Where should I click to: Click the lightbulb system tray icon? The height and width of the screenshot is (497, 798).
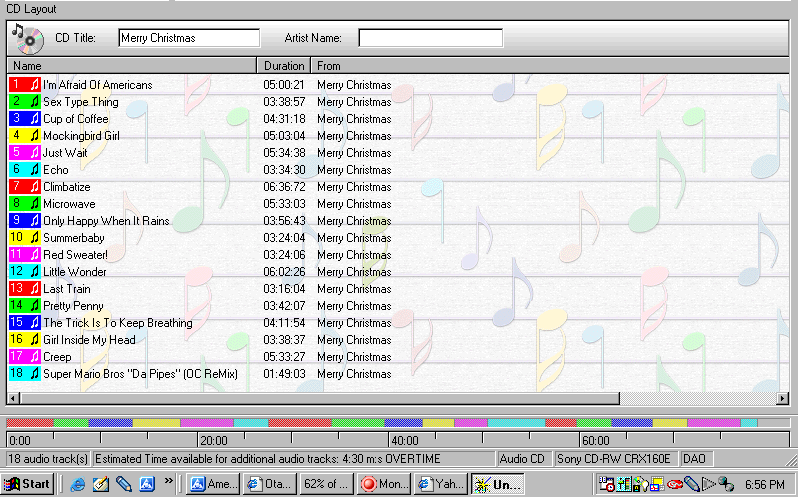point(641,484)
